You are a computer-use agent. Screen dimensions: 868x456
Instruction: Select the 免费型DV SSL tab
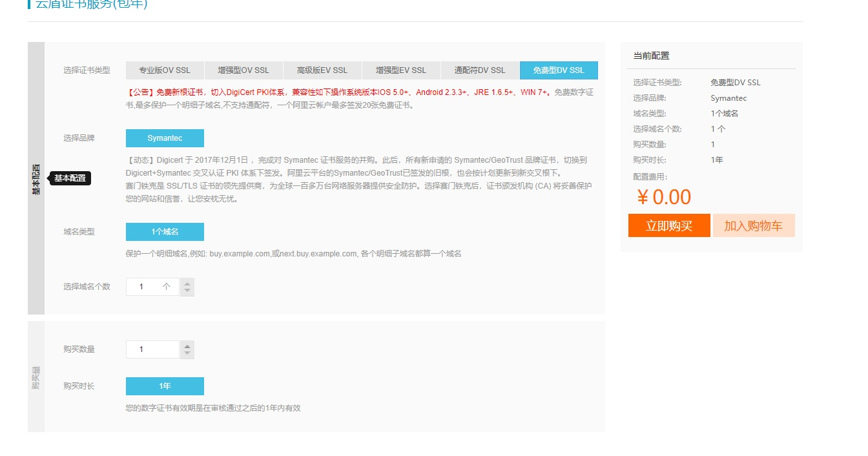[x=559, y=70]
